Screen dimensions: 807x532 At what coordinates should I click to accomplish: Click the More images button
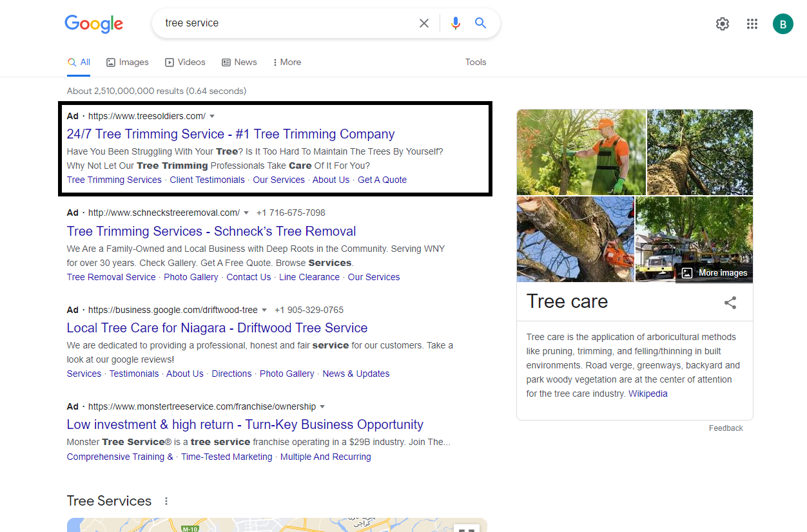coord(714,273)
